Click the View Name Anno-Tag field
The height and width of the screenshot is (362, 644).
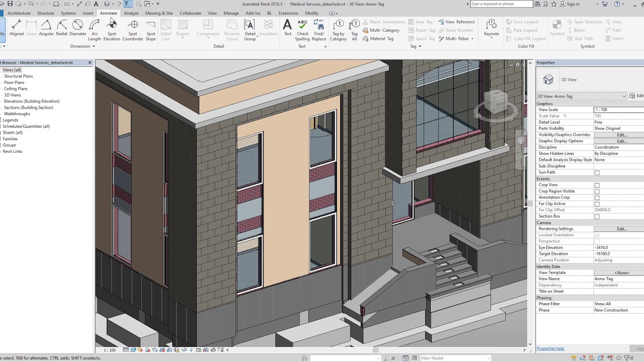[x=619, y=279]
